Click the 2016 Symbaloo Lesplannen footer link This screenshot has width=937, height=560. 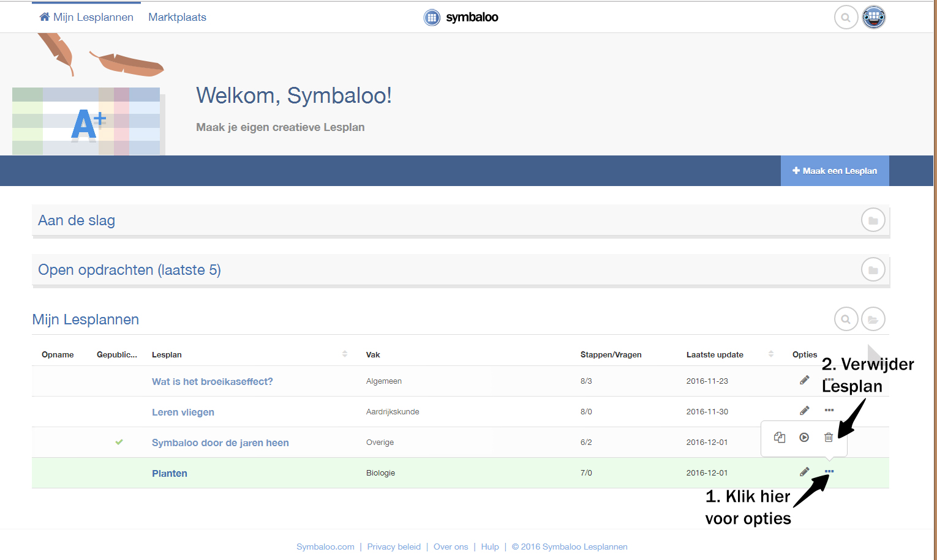[570, 547]
